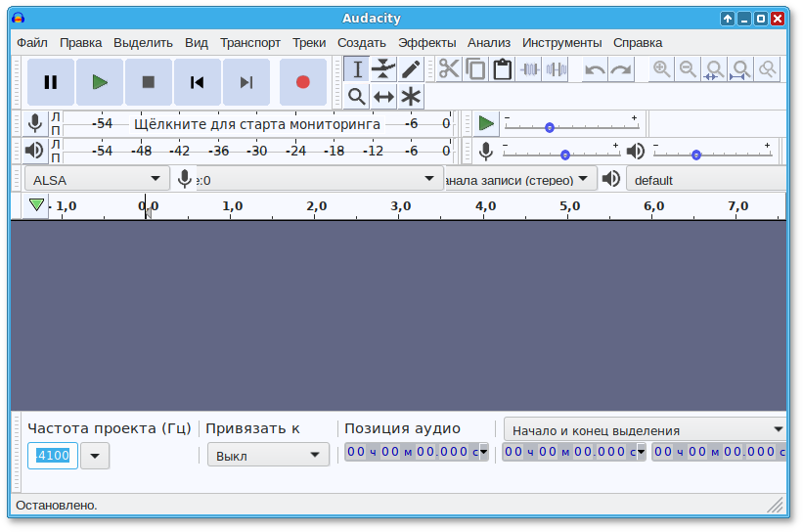Click Silence audio selection icon
Viewport: 803px width, 532px height.
pos(557,69)
